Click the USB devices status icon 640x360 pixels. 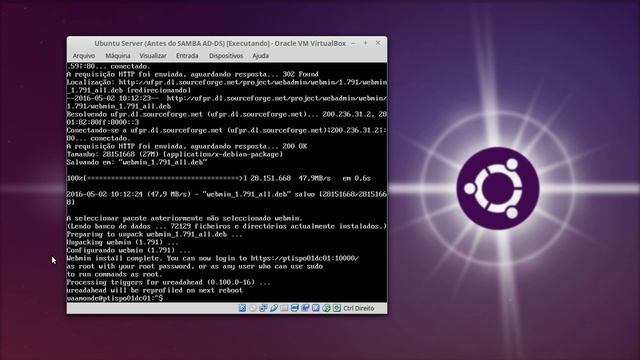click(x=274, y=308)
